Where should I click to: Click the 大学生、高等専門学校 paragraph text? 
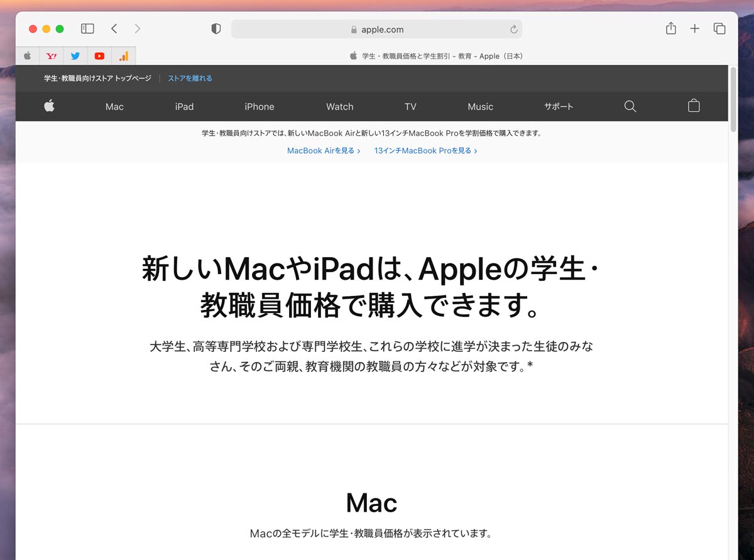tap(371, 356)
